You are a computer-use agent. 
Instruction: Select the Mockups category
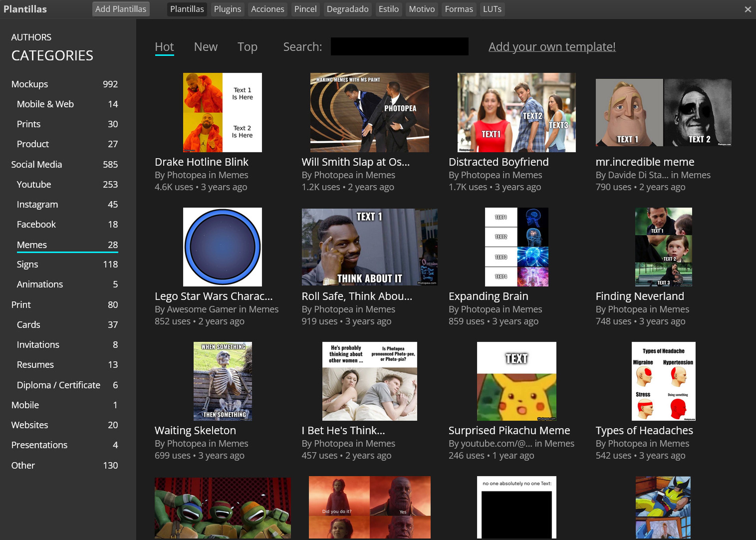click(30, 84)
